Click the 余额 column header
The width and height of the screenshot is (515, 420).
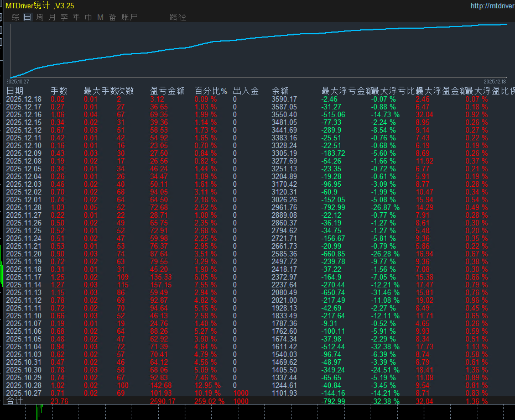click(x=280, y=91)
